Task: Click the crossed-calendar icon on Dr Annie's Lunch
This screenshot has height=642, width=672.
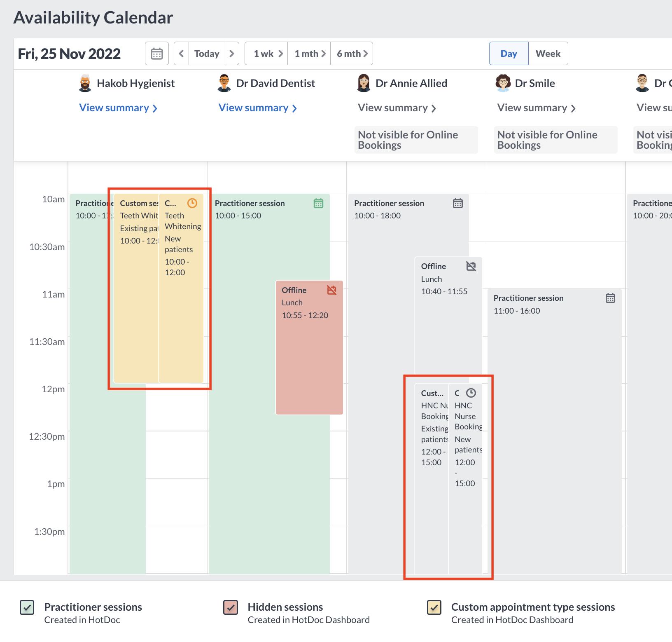Action: click(x=471, y=266)
